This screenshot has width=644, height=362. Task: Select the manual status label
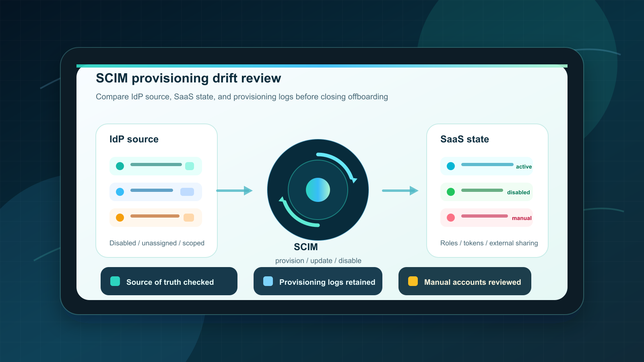coord(522,218)
